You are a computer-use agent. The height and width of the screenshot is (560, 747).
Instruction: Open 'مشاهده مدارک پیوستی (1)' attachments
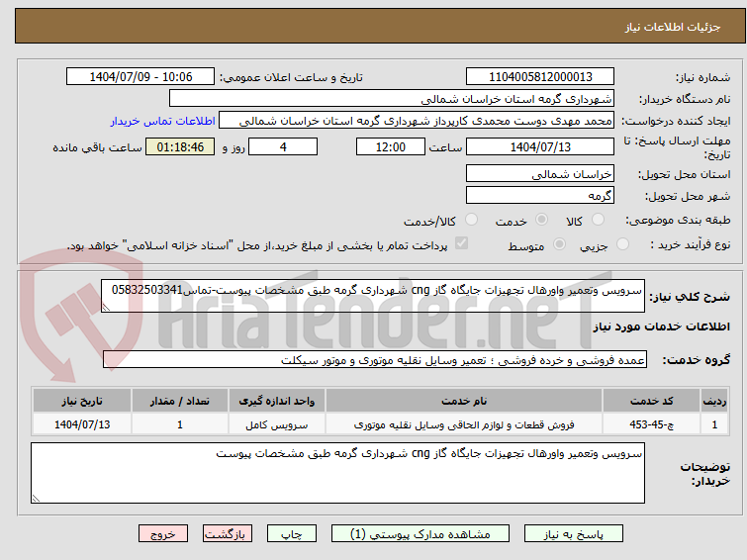coord(420,534)
